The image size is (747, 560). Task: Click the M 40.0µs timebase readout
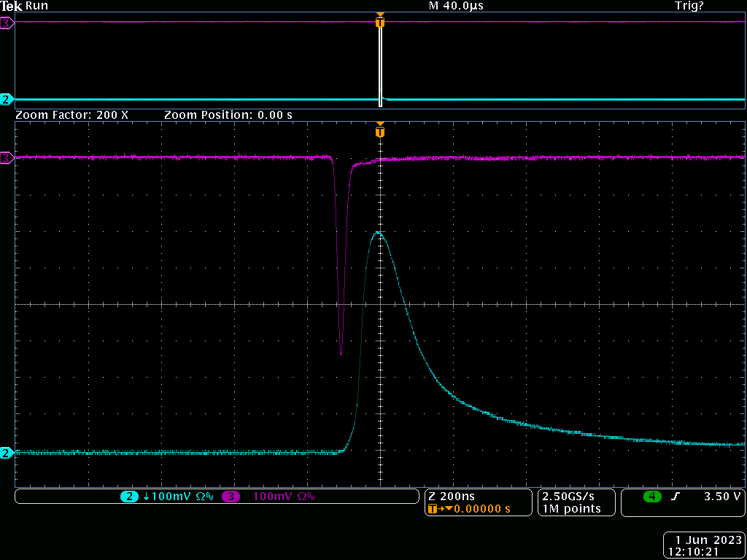click(x=457, y=6)
